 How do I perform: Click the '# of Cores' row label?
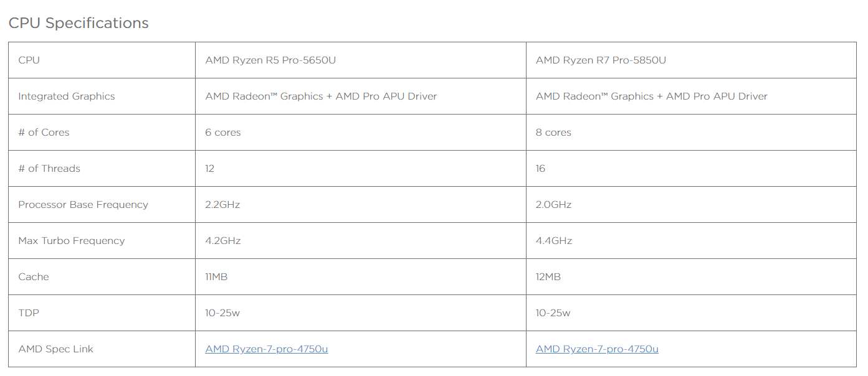[44, 133]
